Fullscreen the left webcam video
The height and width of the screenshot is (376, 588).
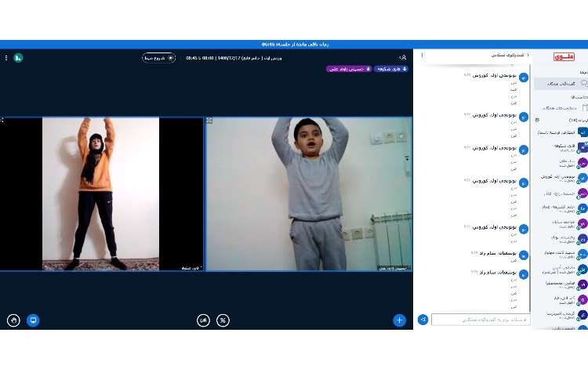(2, 121)
